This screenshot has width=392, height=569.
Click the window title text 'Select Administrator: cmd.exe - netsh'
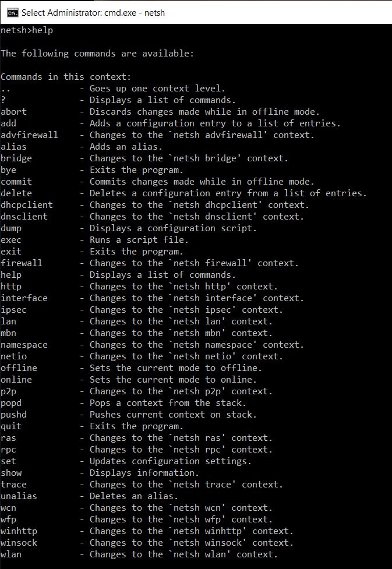(93, 13)
